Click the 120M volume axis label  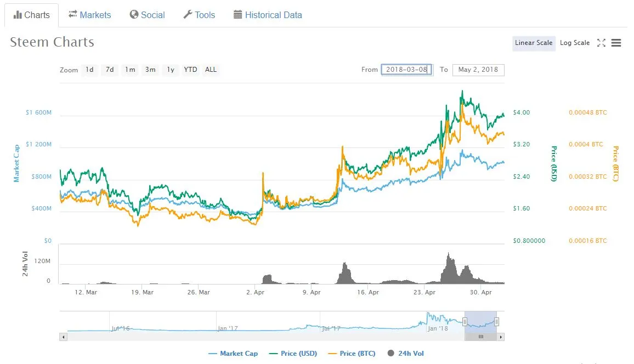(x=42, y=261)
